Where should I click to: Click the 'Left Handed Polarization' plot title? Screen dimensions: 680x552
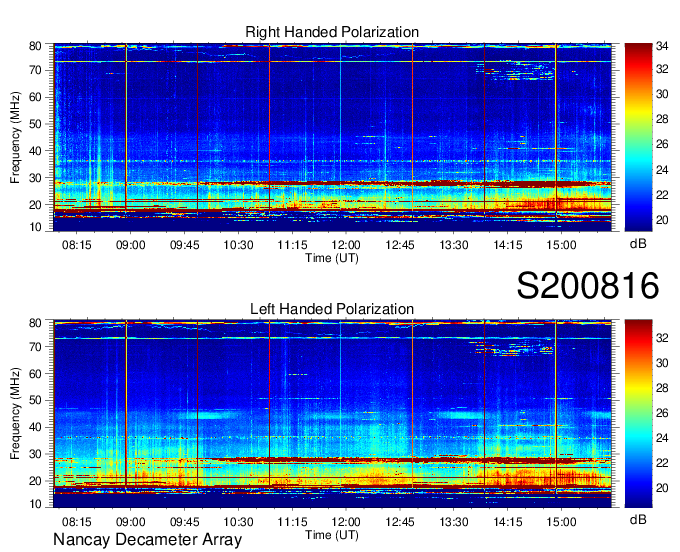332,309
